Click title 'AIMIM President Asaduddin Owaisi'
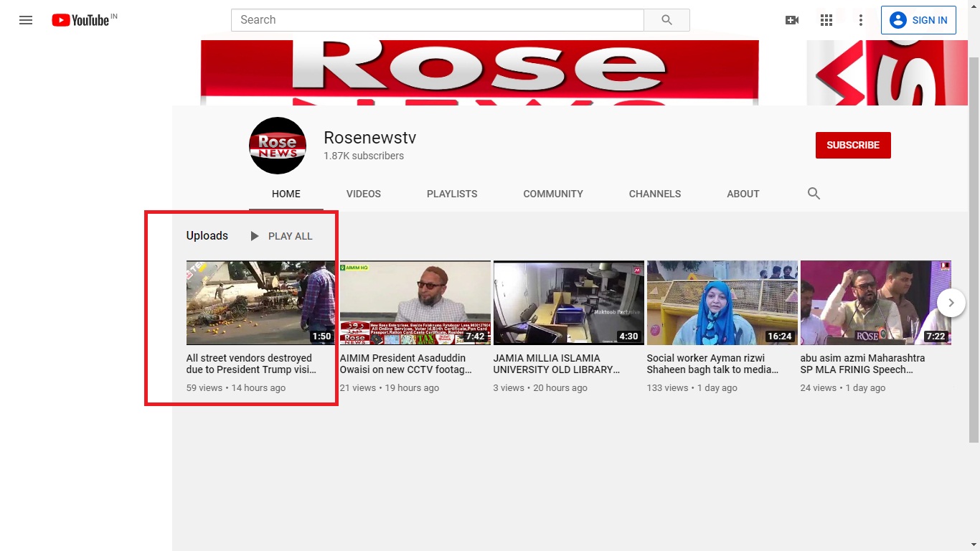Screen dimensions: 980x551 point(406,364)
